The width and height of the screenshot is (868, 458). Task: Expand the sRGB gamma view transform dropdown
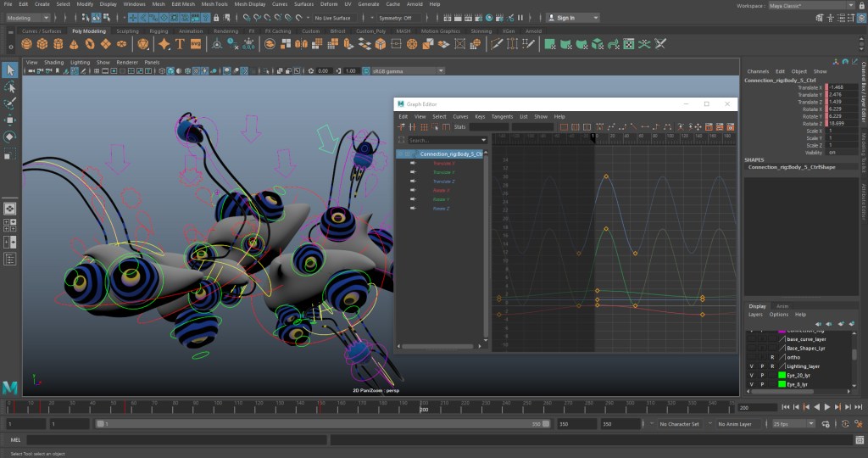(x=403, y=71)
